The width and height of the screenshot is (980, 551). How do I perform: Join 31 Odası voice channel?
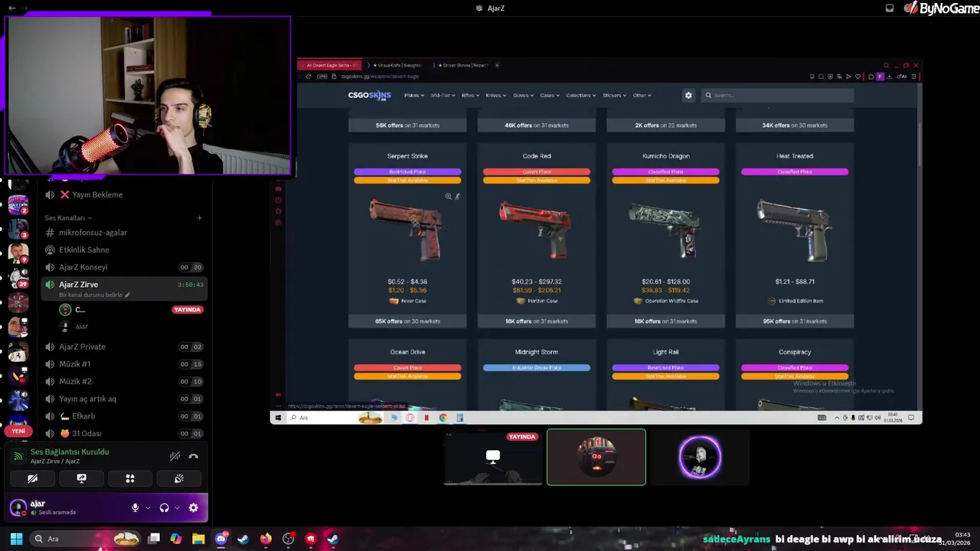[x=86, y=433]
